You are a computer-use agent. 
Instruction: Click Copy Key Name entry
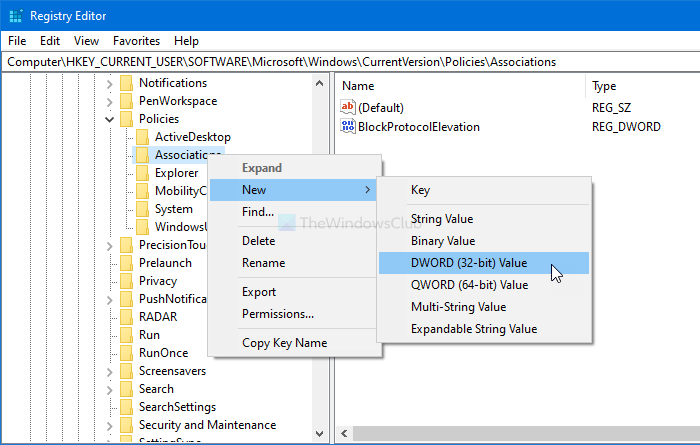(284, 343)
